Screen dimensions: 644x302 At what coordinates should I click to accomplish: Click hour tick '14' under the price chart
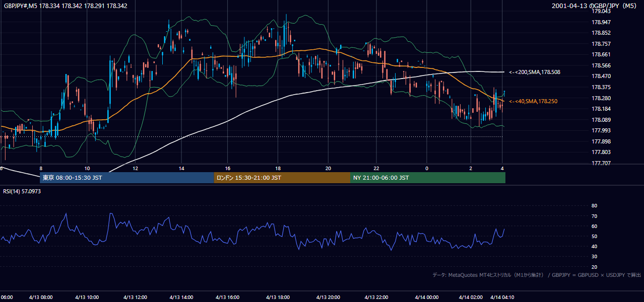(181, 168)
